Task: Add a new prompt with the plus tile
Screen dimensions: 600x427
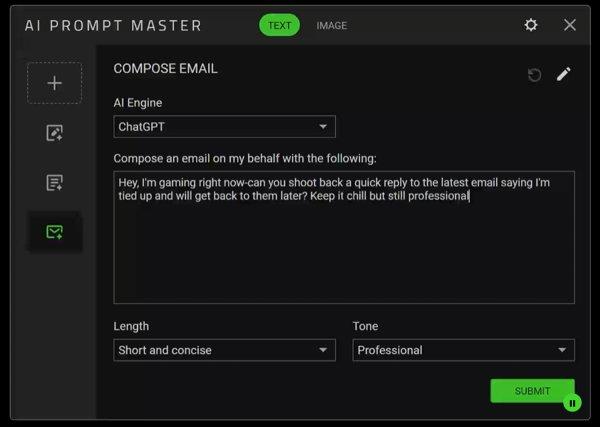Action: point(54,83)
